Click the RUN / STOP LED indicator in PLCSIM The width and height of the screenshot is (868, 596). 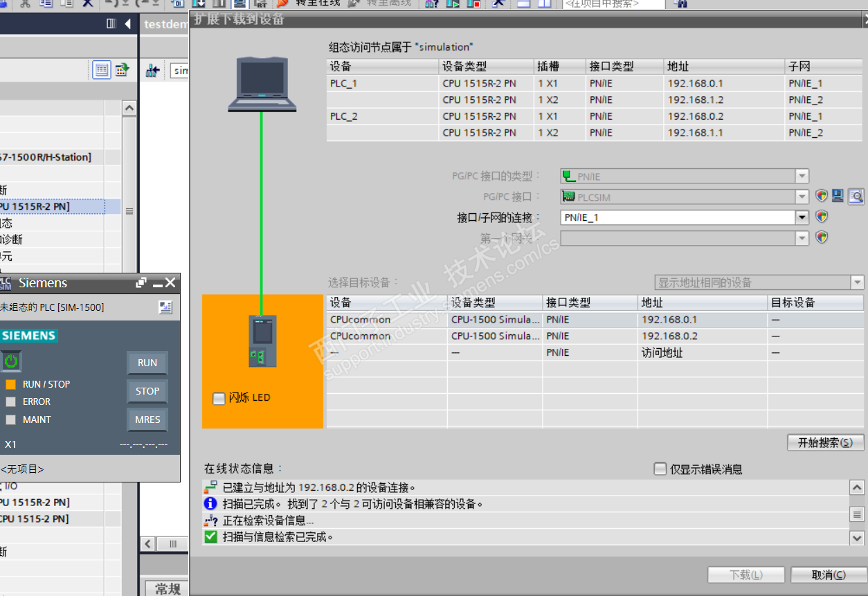pyautogui.click(x=10, y=384)
